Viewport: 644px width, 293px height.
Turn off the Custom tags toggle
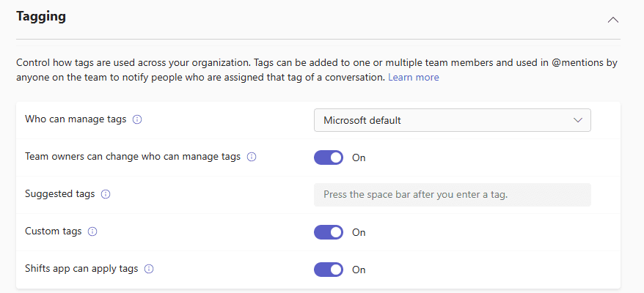click(329, 232)
